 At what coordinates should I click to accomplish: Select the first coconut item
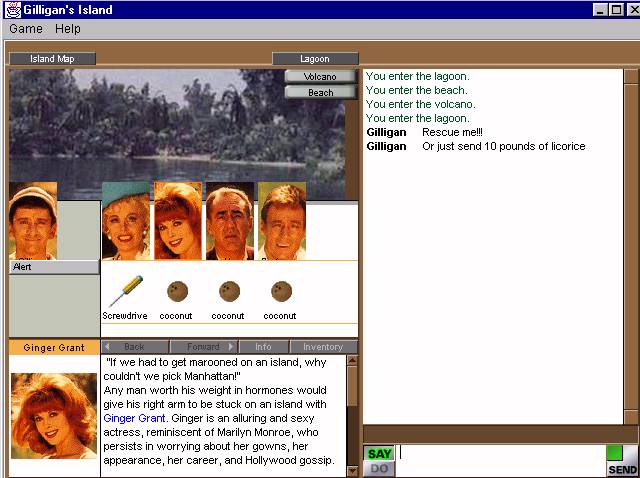[177, 292]
